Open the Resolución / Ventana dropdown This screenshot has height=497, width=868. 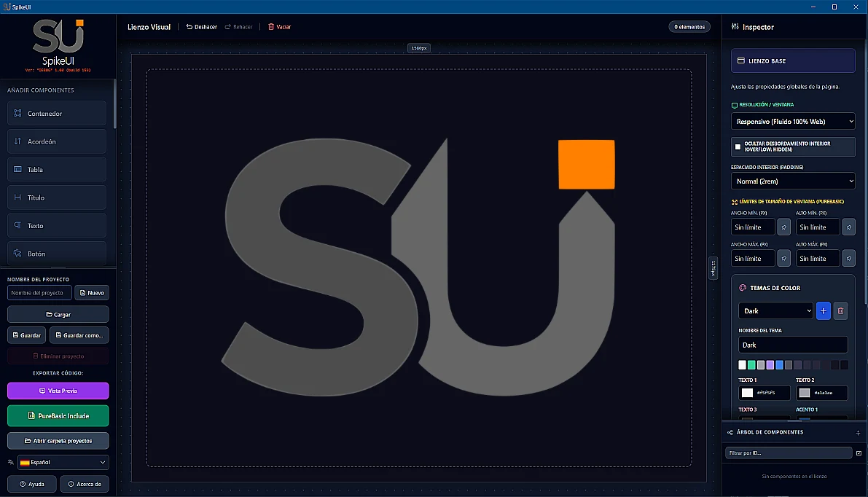click(793, 121)
